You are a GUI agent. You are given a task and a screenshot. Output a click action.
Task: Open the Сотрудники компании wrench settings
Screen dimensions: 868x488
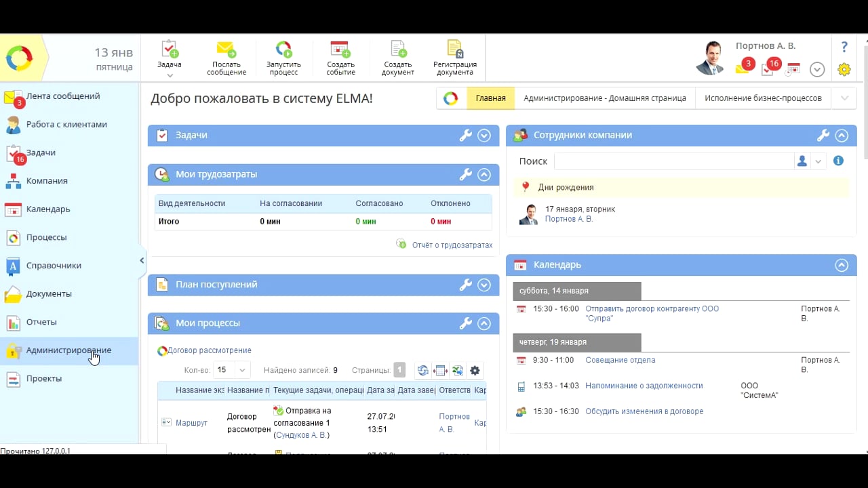pyautogui.click(x=823, y=136)
